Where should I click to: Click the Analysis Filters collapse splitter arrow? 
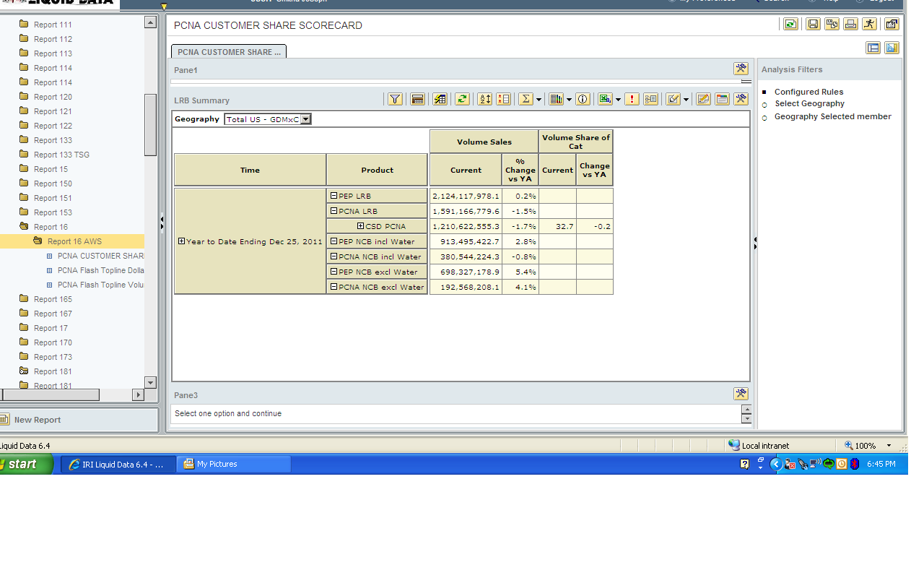pyautogui.click(x=755, y=243)
